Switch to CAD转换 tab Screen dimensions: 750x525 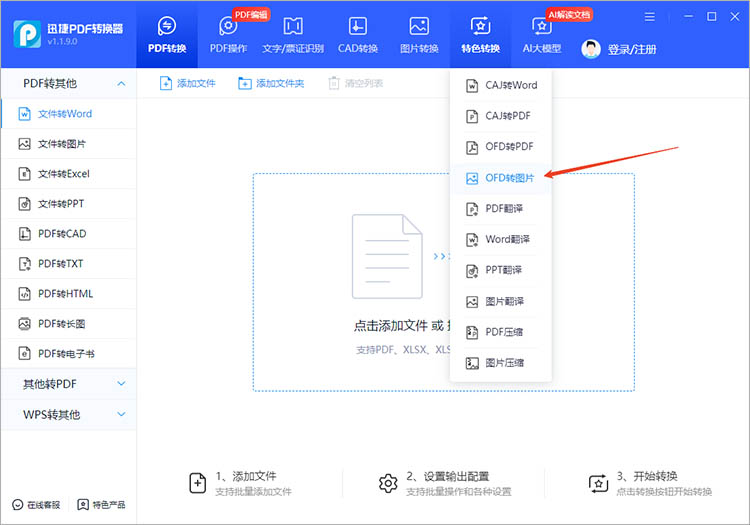click(358, 34)
